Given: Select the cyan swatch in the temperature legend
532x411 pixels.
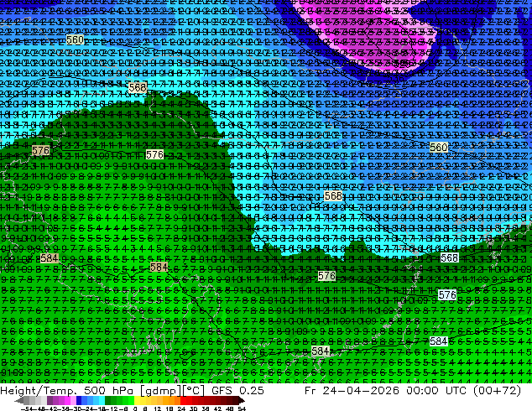Looking at the screenshot, I should pyautogui.click(x=102, y=400).
